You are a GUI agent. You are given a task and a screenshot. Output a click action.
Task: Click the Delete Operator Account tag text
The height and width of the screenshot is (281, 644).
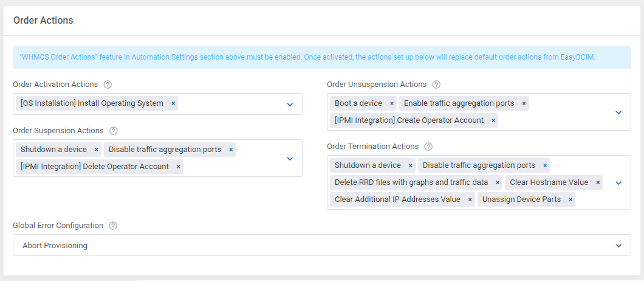pyautogui.click(x=94, y=167)
